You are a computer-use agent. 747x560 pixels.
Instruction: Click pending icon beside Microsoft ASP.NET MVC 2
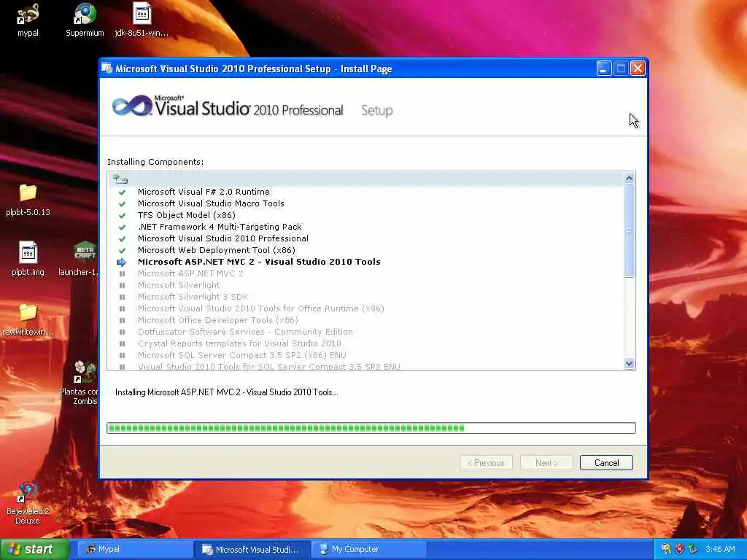coord(122,274)
